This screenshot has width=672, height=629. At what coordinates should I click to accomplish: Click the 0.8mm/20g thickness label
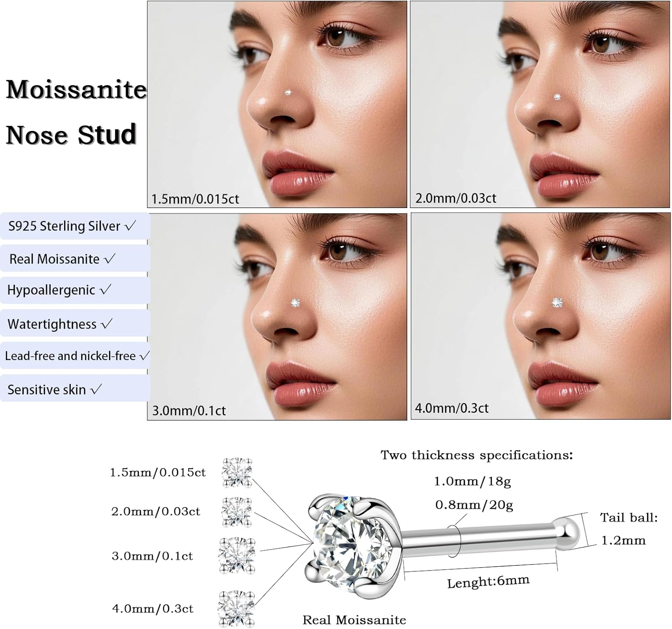tap(474, 505)
